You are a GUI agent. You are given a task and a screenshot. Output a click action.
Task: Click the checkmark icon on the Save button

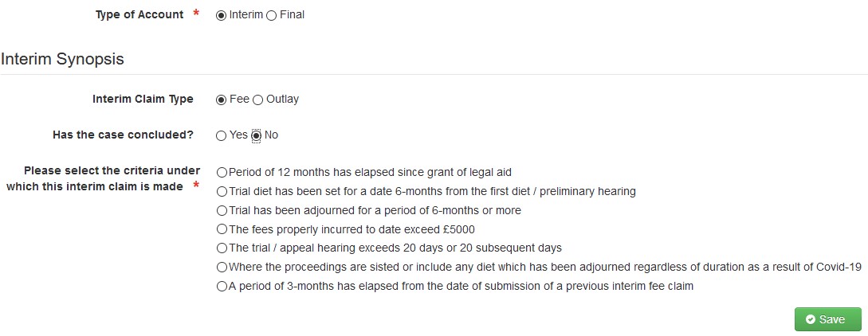coord(810,319)
